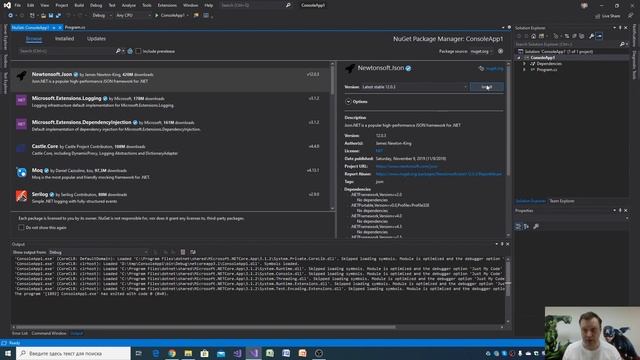This screenshot has width=640, height=360.
Task: Click the navigate backward toolbar icon
Action: coord(10,16)
